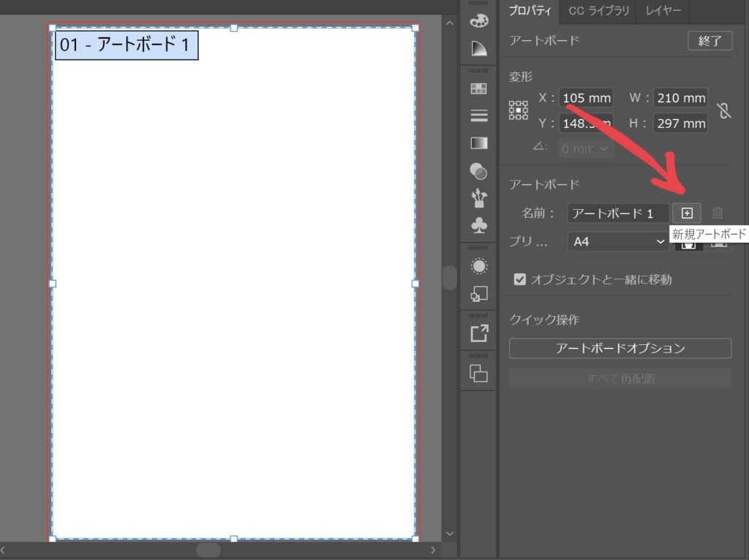The width and height of the screenshot is (749, 560).
Task: Open the Color Guide panel icon
Action: [479, 48]
